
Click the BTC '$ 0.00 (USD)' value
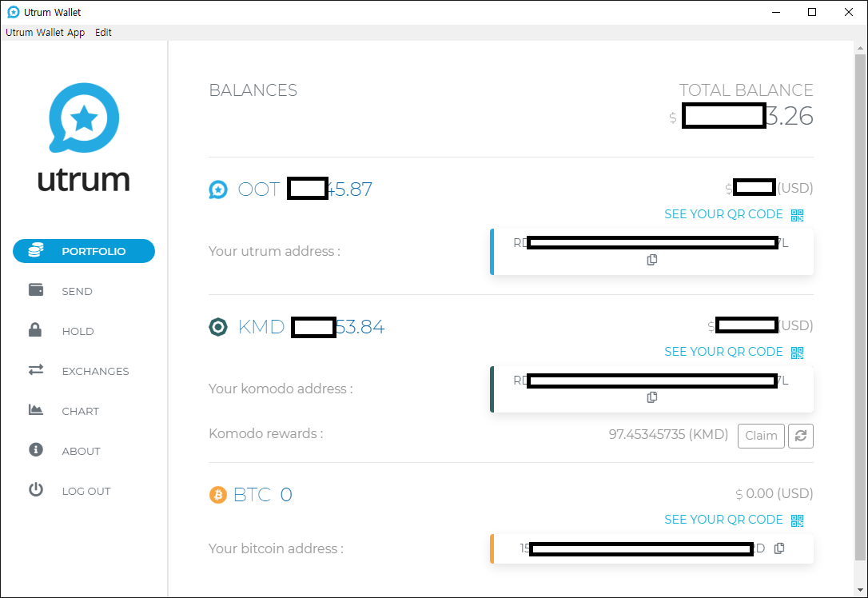click(x=774, y=493)
